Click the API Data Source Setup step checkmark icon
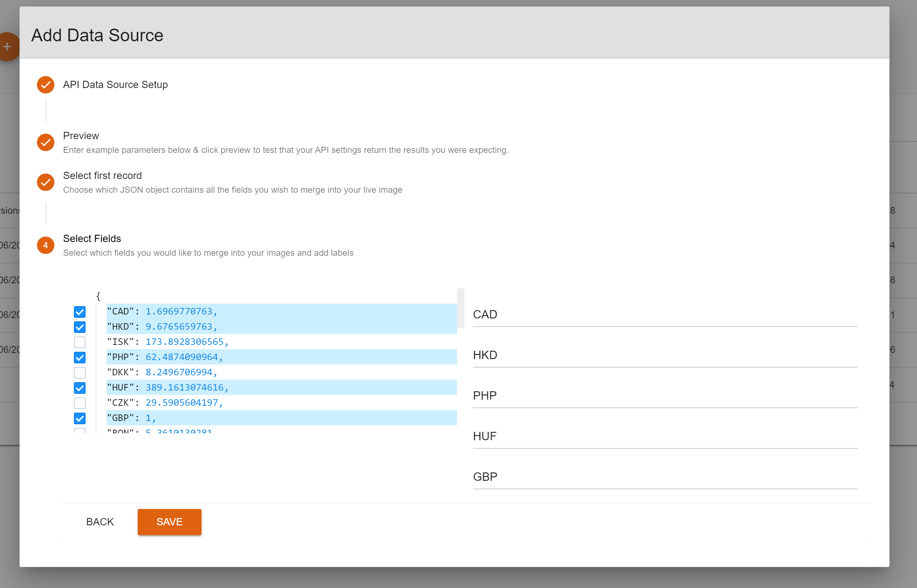Screen dimensions: 917x588 tap(45, 85)
